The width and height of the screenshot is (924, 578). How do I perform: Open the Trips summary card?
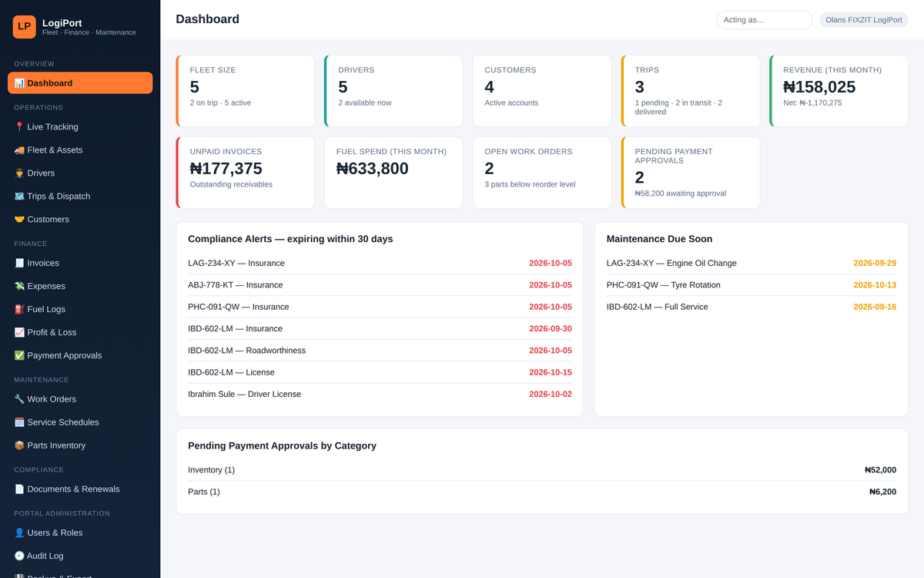point(691,91)
